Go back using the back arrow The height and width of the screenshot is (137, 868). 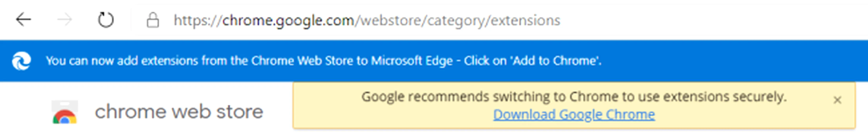tap(24, 20)
